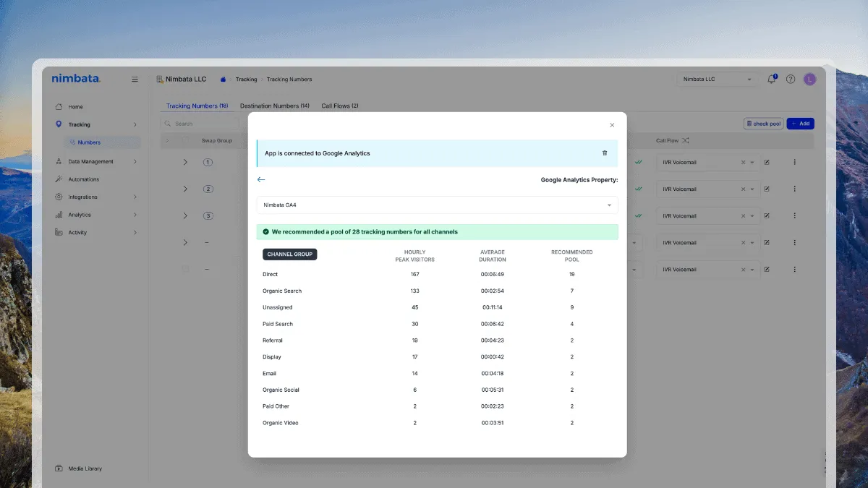Click the CHANNEL GROUP column header chip
The height and width of the screenshot is (488, 868).
coord(289,254)
